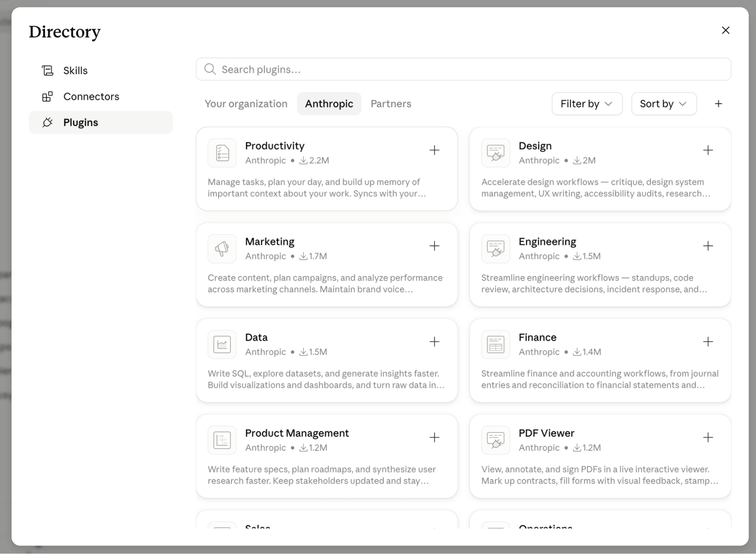Select the Plugins section
Image resolution: width=756 pixels, height=554 pixels.
101,122
